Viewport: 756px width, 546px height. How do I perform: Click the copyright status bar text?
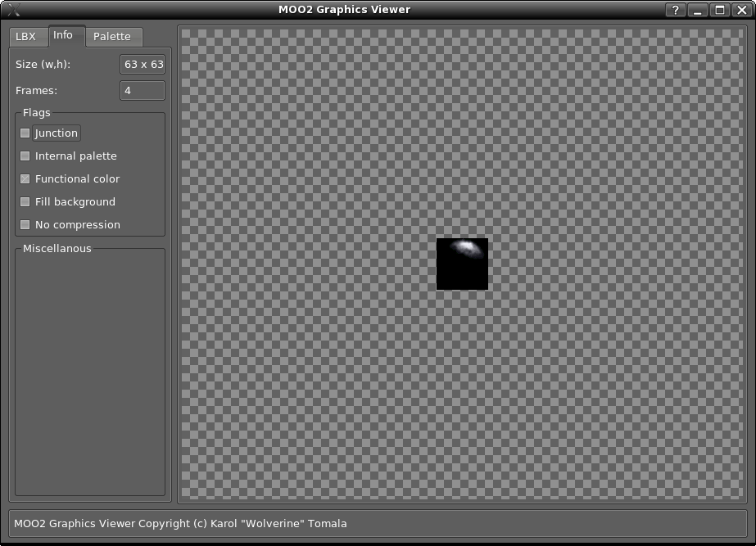(180, 523)
